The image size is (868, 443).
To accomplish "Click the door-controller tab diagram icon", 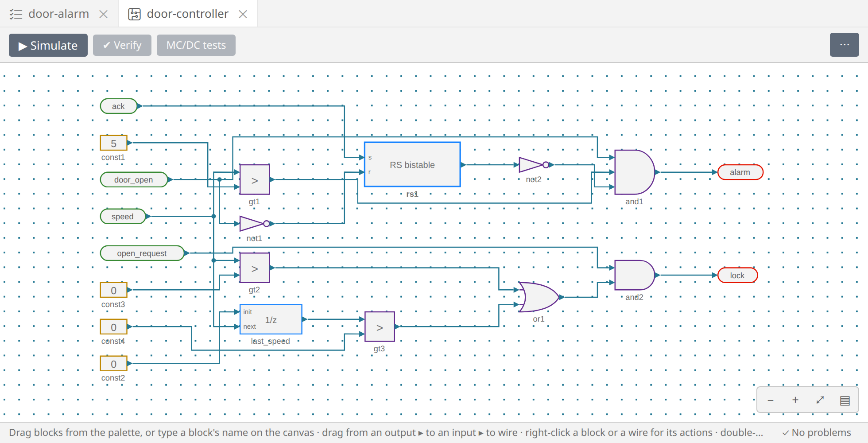I will [135, 14].
